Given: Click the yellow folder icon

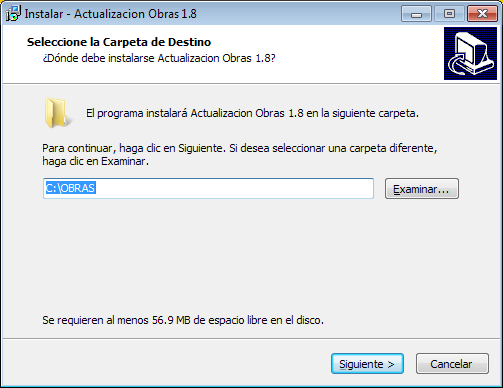Looking at the screenshot, I should (58, 113).
